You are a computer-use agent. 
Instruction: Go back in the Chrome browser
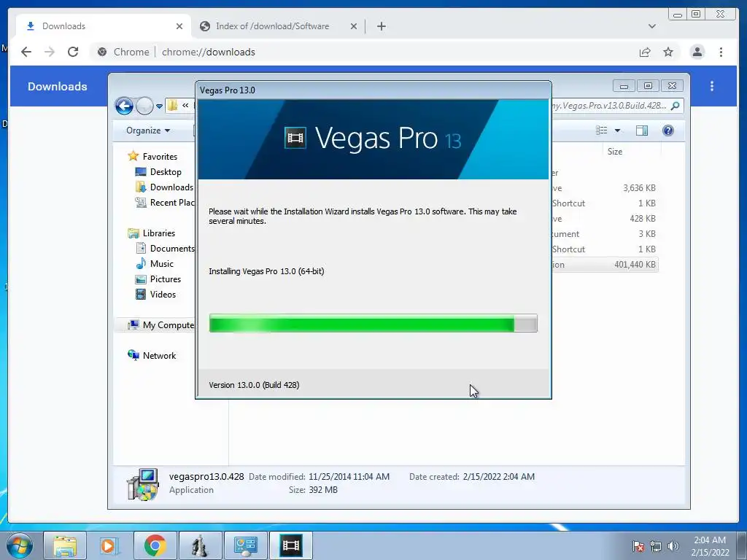point(26,52)
